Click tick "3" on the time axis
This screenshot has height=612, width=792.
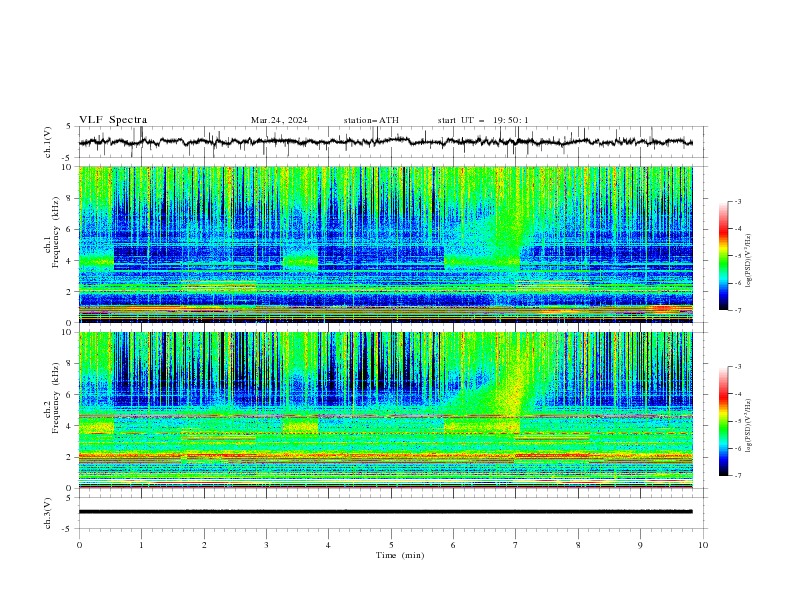click(x=266, y=545)
